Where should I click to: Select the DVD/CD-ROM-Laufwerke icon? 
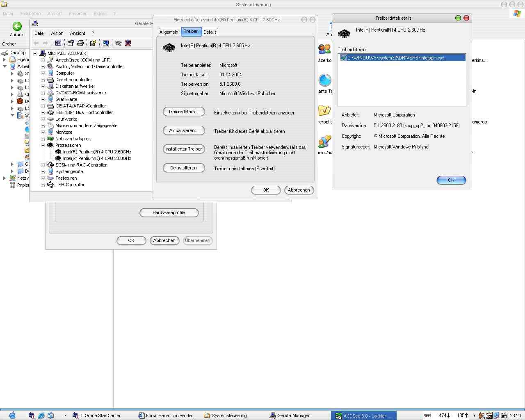click(50, 93)
